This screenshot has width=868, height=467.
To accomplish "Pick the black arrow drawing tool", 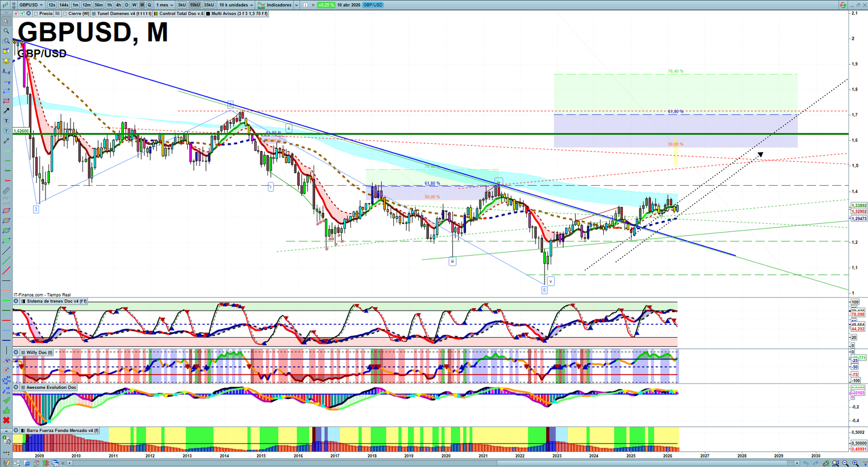I will coord(7,111).
